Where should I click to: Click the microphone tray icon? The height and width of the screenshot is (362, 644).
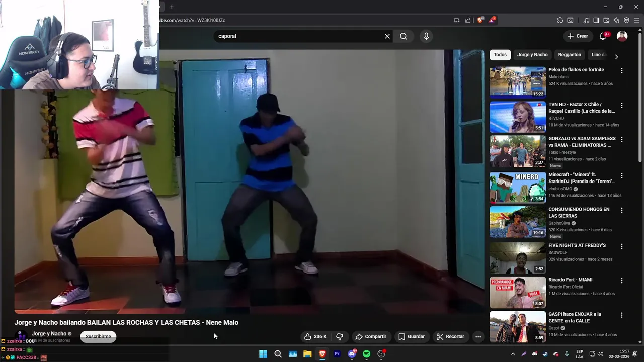coord(567,354)
